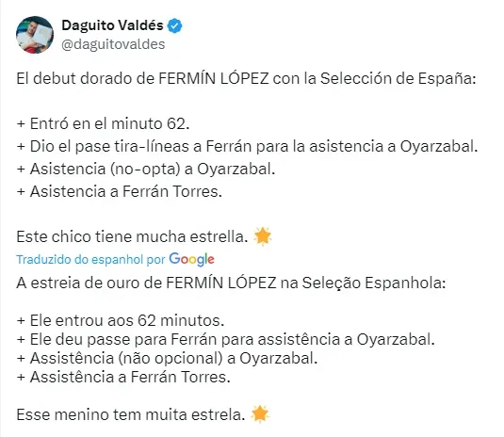
Task: Click the Daguito Valdés display name
Action: 112,25
